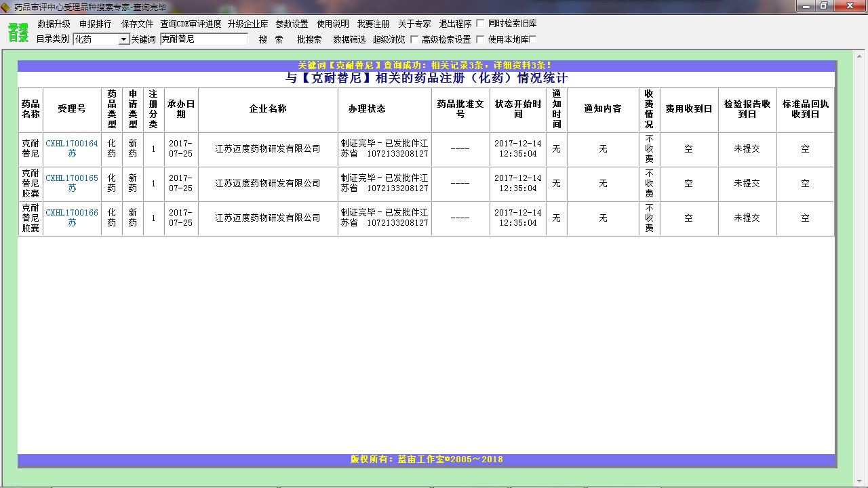Click the 批搜索 button
The width and height of the screenshot is (868, 488).
[309, 39]
